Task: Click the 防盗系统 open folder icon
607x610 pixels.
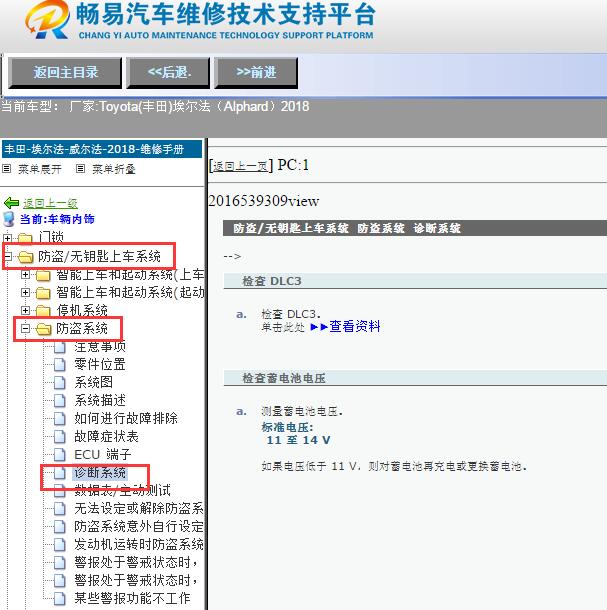Action: (x=44, y=329)
